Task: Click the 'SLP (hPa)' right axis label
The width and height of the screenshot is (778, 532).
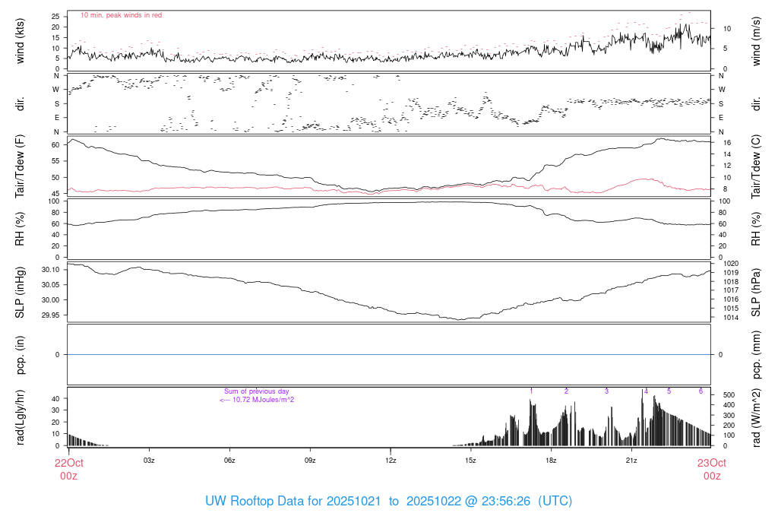Action: [x=756, y=293]
